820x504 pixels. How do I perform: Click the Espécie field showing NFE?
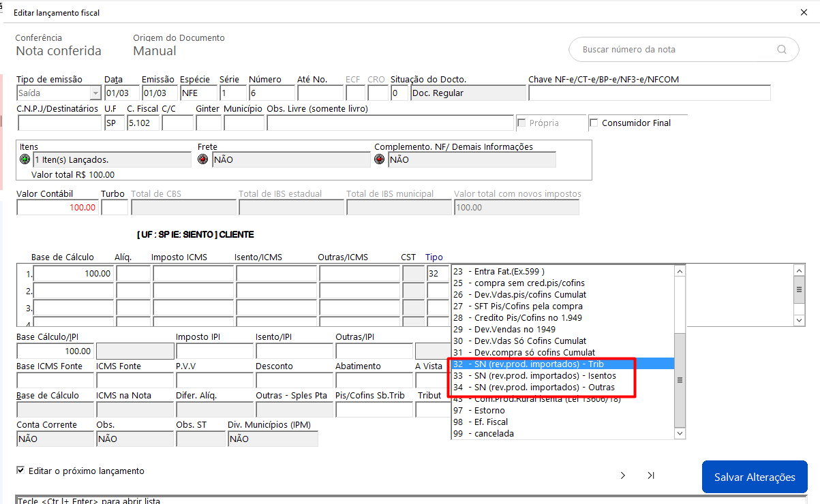point(198,93)
